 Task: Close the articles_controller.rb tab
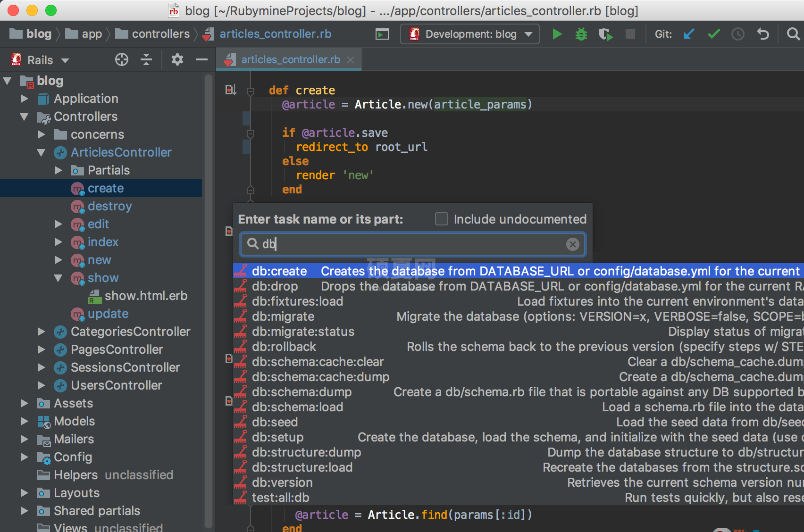[x=351, y=59]
